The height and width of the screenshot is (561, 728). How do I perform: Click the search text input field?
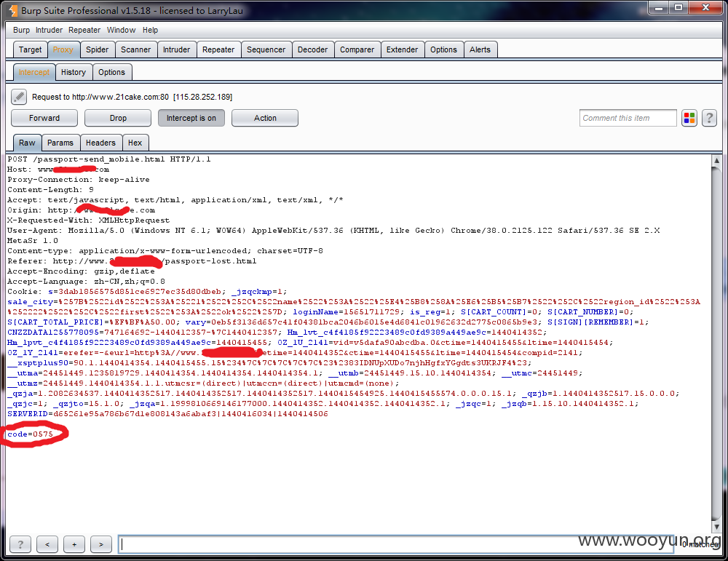tap(395, 544)
